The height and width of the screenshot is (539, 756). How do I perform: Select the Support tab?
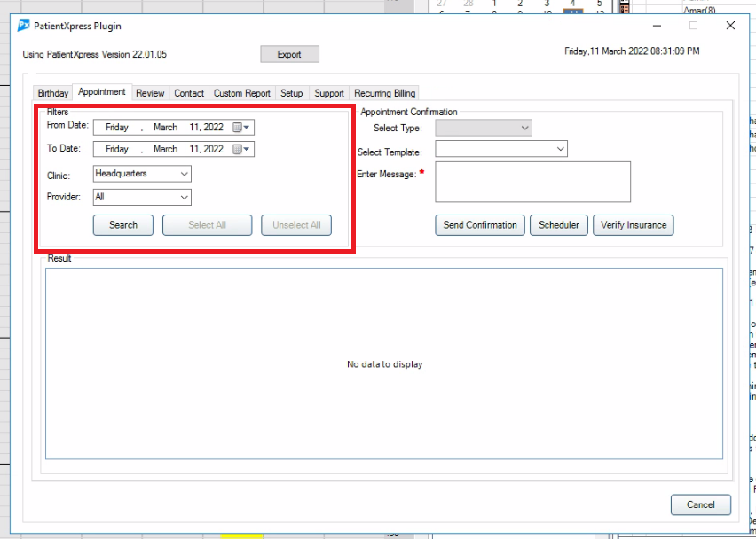pyautogui.click(x=329, y=93)
